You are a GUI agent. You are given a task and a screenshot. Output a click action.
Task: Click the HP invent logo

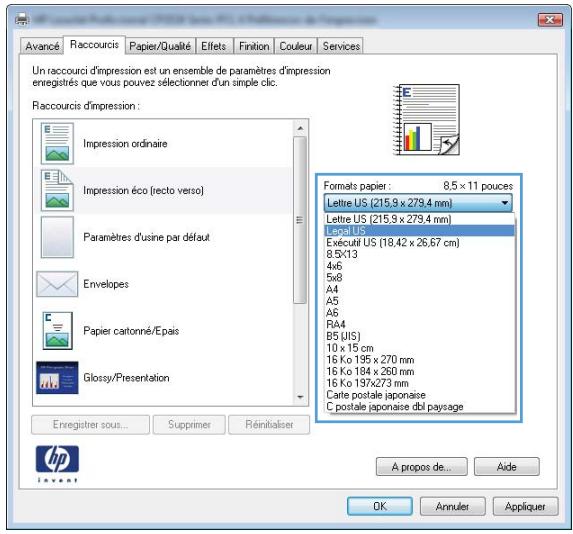57,464
